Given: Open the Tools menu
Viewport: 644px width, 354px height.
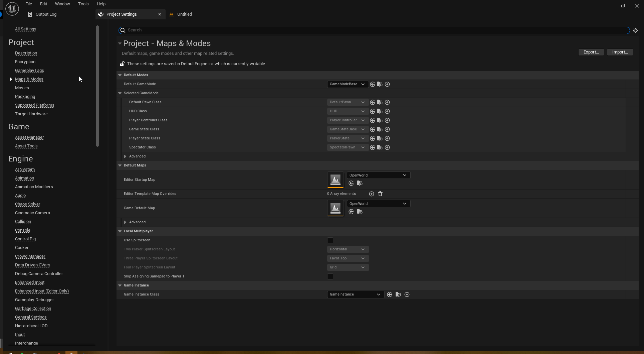Looking at the screenshot, I should (83, 4).
